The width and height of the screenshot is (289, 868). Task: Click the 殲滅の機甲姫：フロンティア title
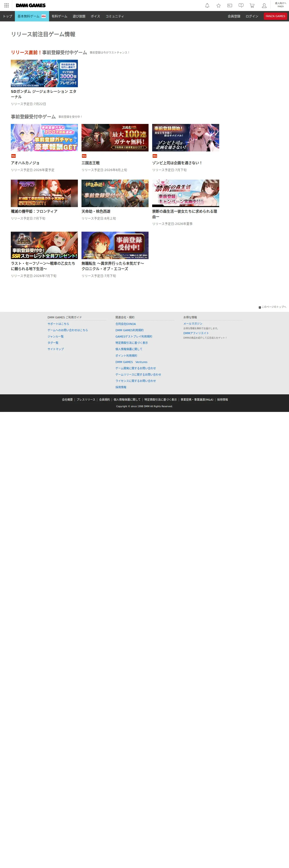pyautogui.click(x=34, y=211)
